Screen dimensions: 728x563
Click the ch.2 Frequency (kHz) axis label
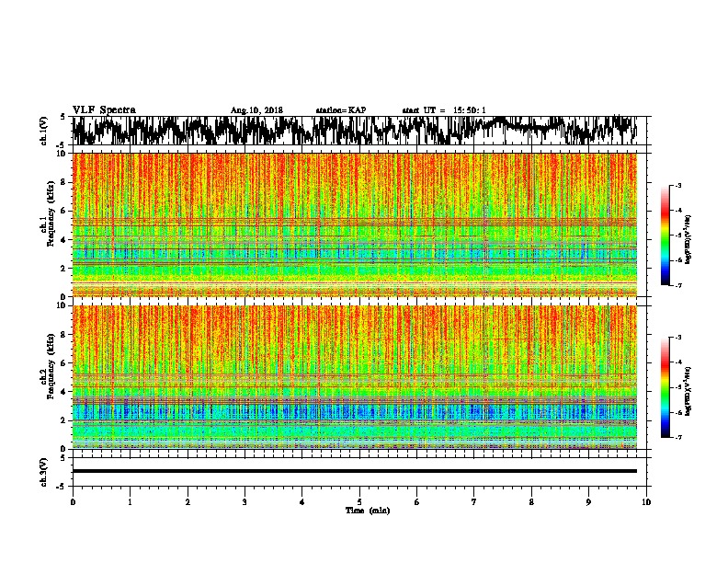click(48, 366)
